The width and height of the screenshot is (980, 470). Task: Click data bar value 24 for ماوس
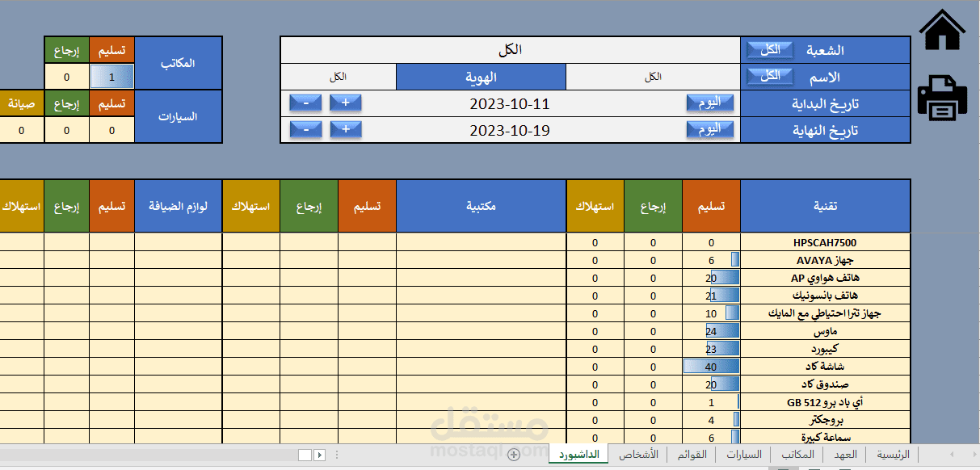pos(711,331)
